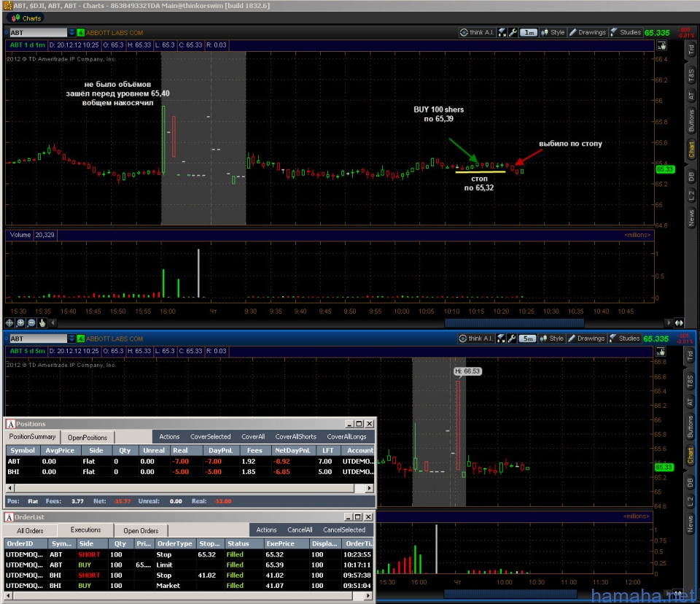Click the upper chart ABT symbol field
Viewport: 700px width, 604px height.
37,33
